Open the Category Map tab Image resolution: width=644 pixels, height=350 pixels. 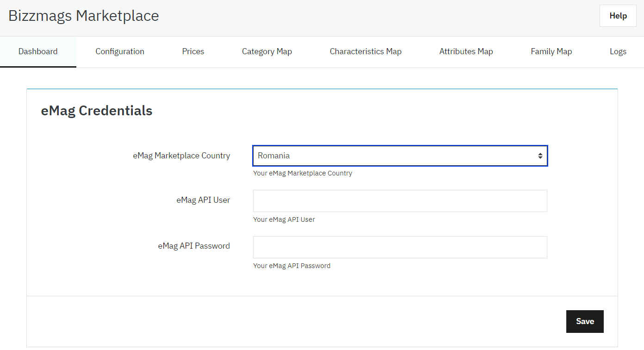(267, 51)
